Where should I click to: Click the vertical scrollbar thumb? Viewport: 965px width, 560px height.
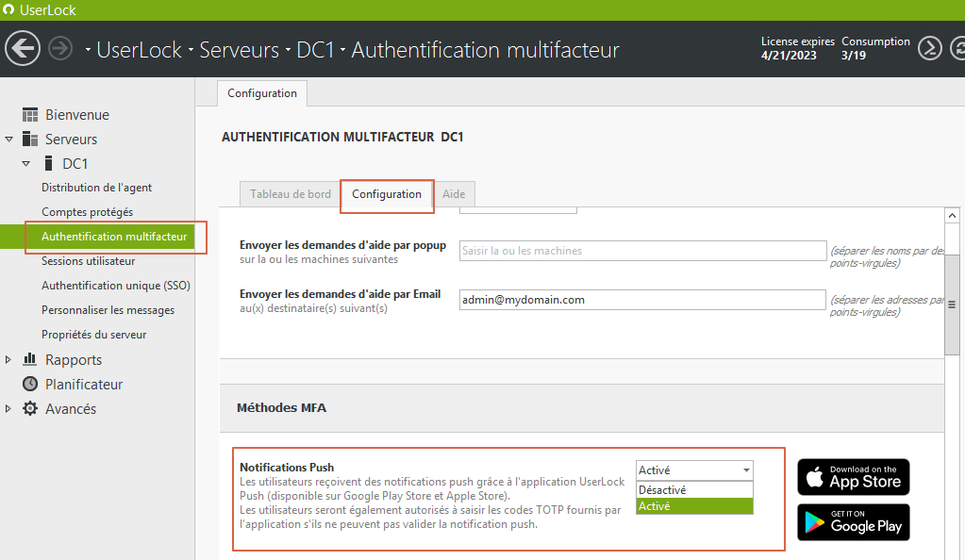coord(952,305)
